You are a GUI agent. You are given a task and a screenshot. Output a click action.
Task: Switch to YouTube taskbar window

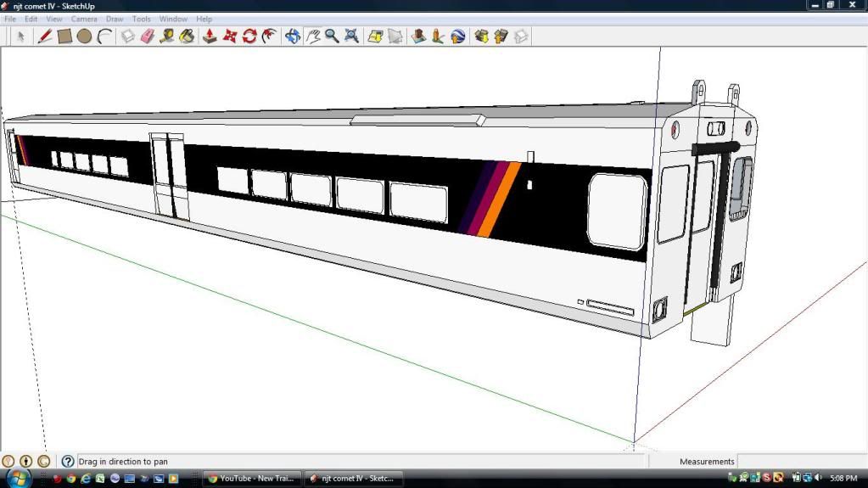click(x=252, y=479)
